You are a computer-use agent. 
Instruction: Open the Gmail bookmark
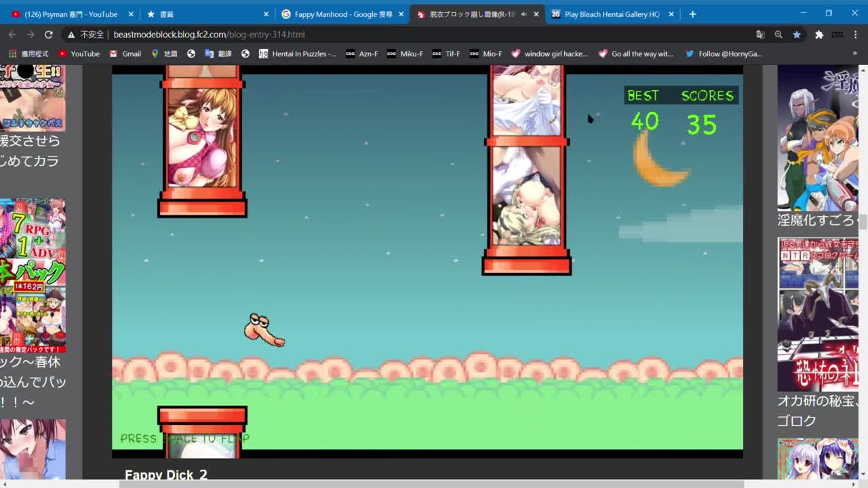click(125, 54)
